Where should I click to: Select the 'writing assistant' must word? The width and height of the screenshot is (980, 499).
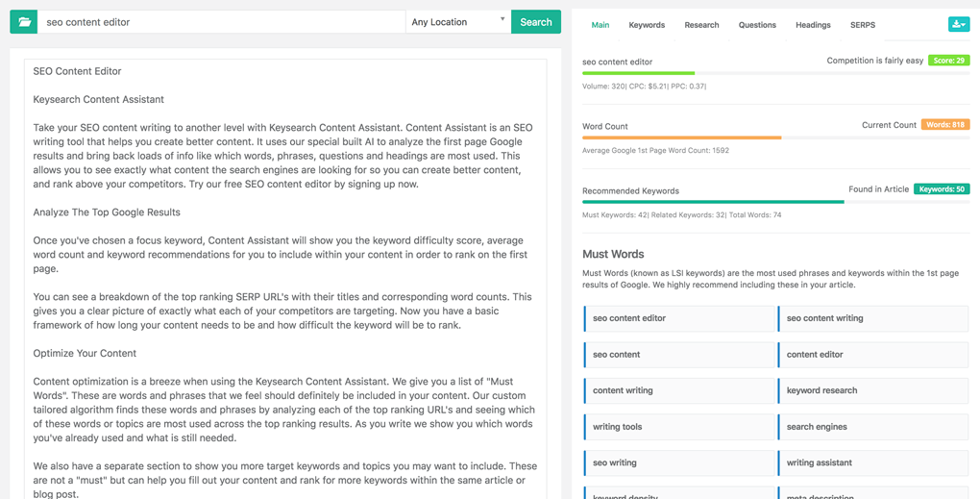click(x=873, y=463)
